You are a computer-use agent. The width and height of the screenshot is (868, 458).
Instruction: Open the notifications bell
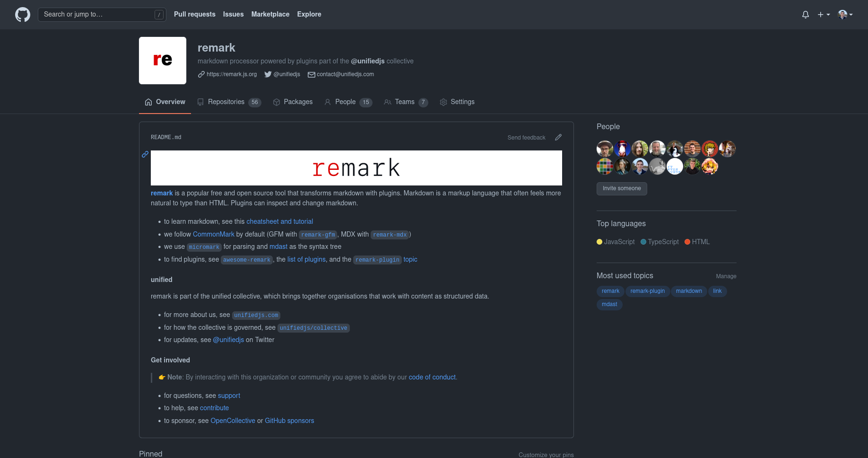coord(806,15)
